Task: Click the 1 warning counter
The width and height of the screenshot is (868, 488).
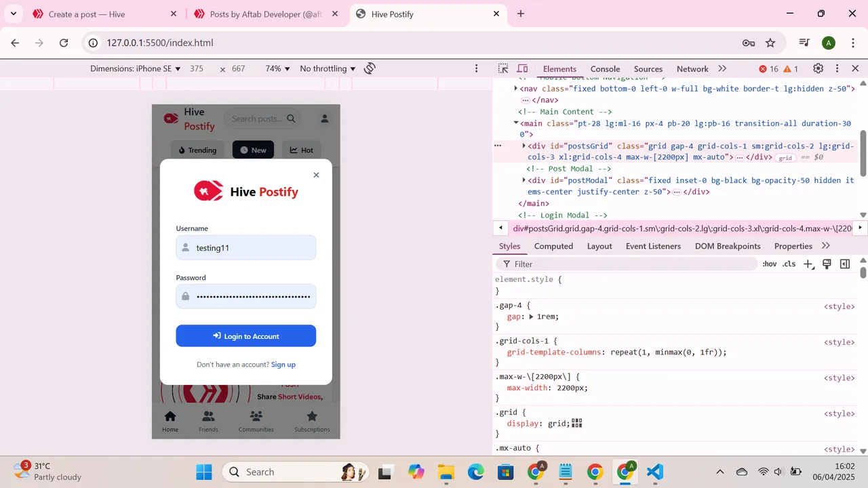Action: tap(791, 68)
